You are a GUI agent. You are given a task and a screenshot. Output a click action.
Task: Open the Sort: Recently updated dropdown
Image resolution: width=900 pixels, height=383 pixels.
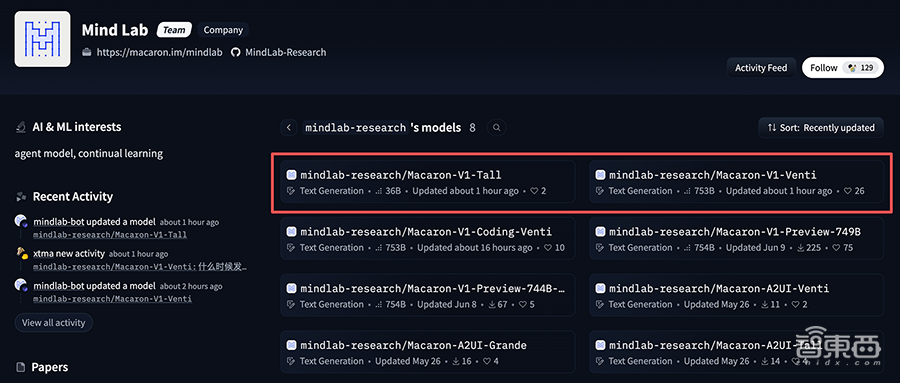tap(821, 127)
